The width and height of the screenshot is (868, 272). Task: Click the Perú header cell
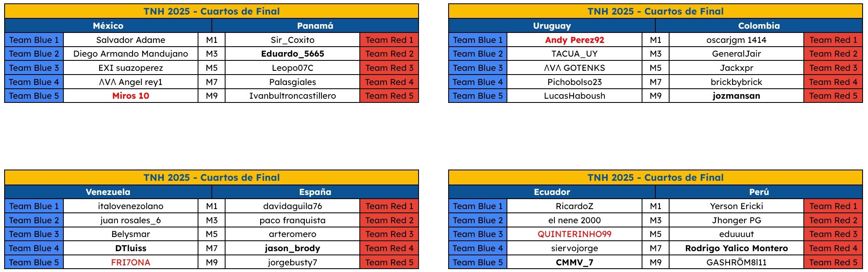click(759, 192)
